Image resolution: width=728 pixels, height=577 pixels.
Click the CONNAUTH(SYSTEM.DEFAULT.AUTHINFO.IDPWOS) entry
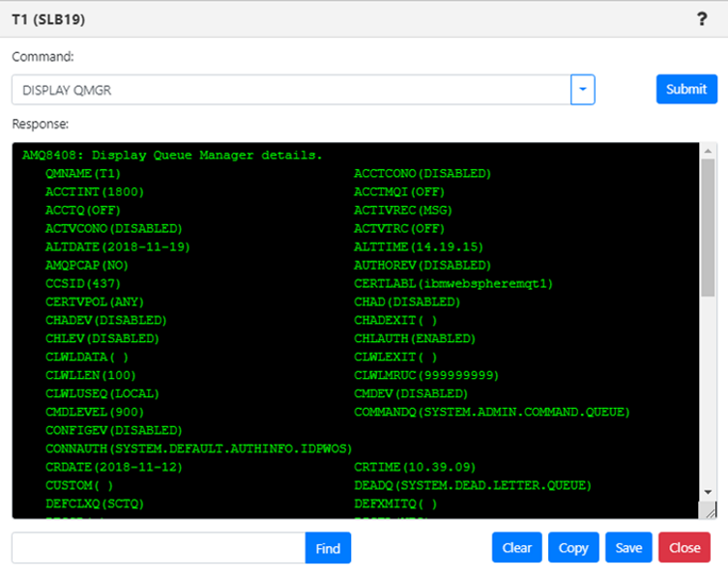coord(199,448)
